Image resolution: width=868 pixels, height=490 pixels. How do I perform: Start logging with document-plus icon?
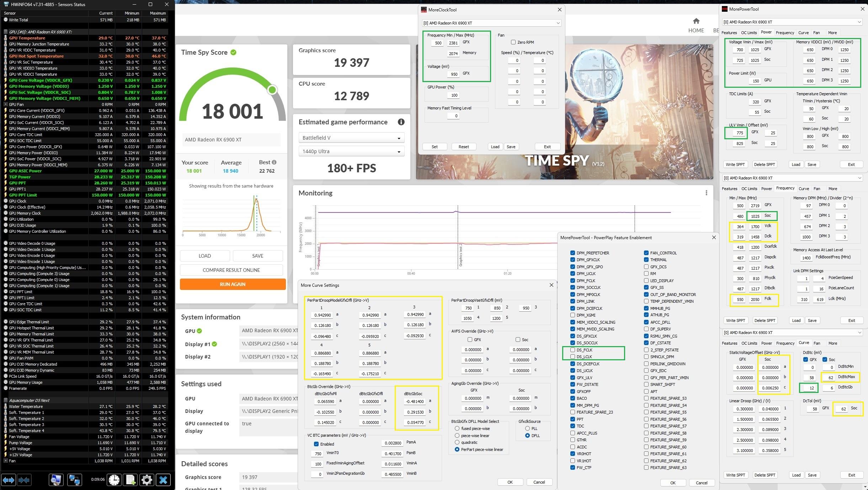[131, 480]
